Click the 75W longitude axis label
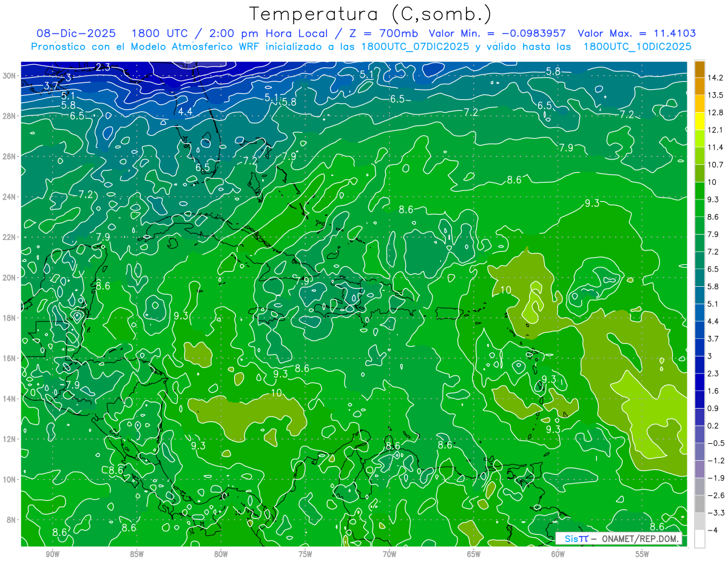Viewport: 728px width, 562px height. click(x=305, y=554)
